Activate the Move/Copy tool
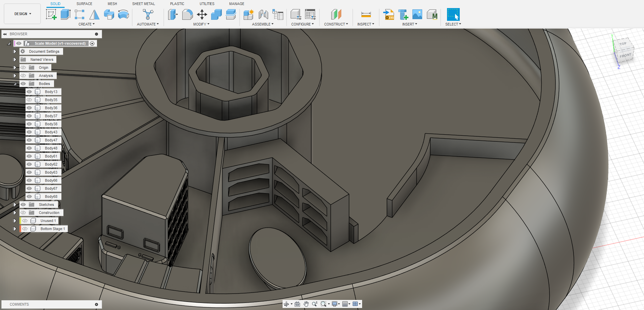Screen dimensions: 644x310 202,14
